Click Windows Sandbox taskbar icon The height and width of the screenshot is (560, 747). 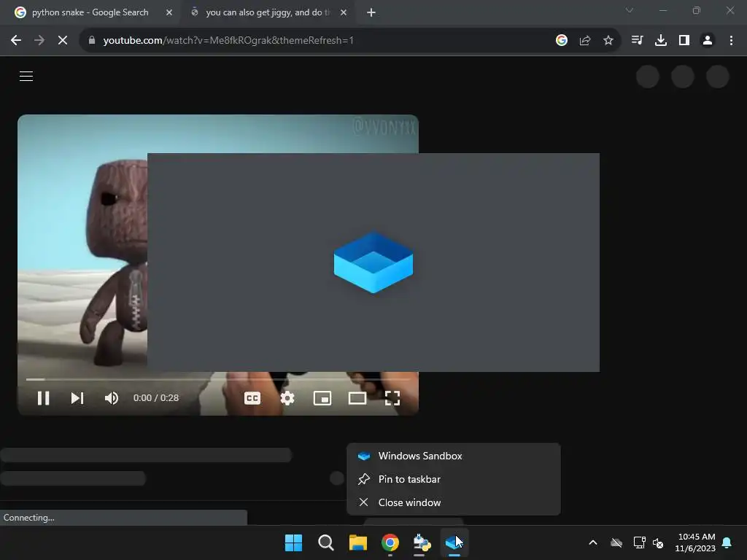pyautogui.click(x=454, y=542)
